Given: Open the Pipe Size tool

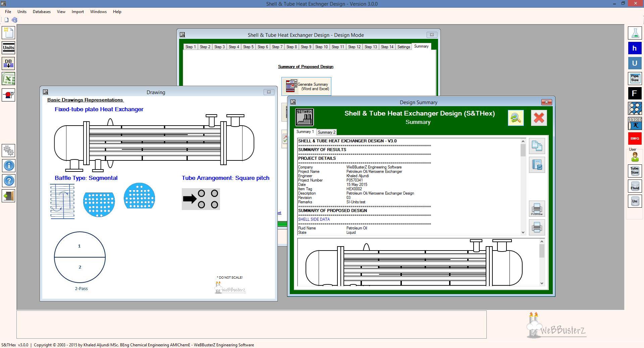Looking at the screenshot, I should tap(635, 78).
